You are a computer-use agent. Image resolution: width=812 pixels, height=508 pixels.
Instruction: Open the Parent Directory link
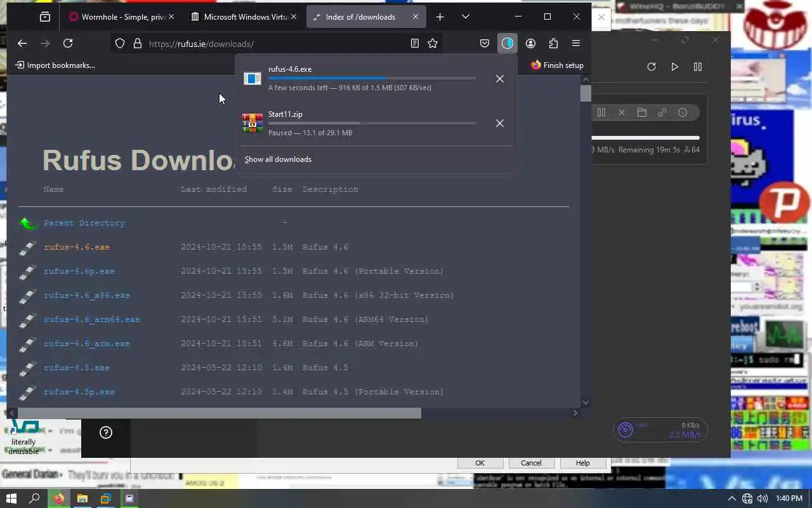click(x=84, y=223)
